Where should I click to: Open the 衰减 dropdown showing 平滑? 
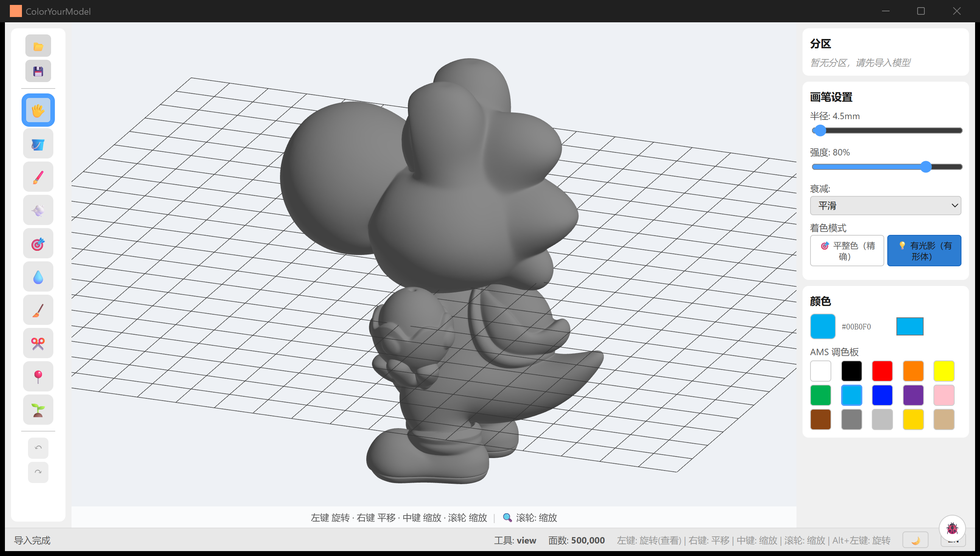(x=885, y=206)
